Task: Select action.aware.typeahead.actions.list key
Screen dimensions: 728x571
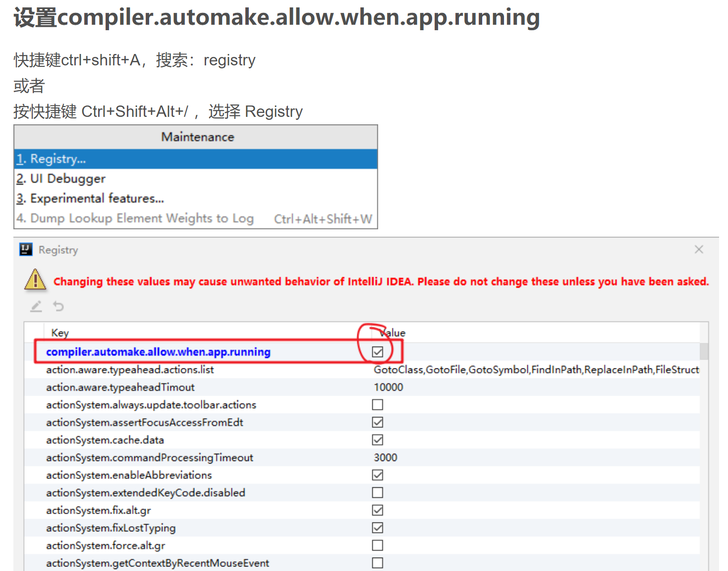Action: (x=130, y=369)
